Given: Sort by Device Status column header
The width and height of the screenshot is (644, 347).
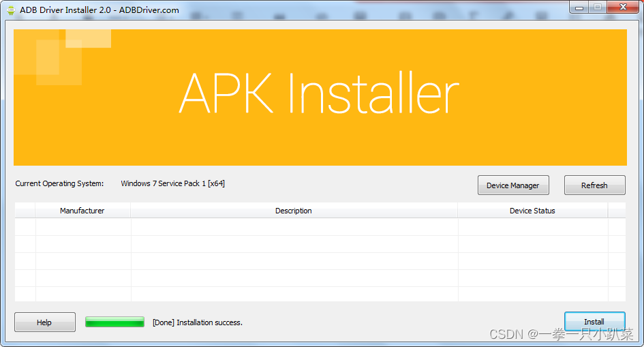Looking at the screenshot, I should (x=532, y=211).
